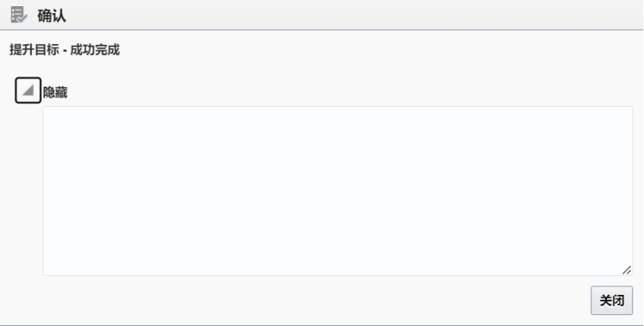Click the 提升目标 - 成功完成 status message
This screenshot has width=644, height=326.
(x=64, y=50)
